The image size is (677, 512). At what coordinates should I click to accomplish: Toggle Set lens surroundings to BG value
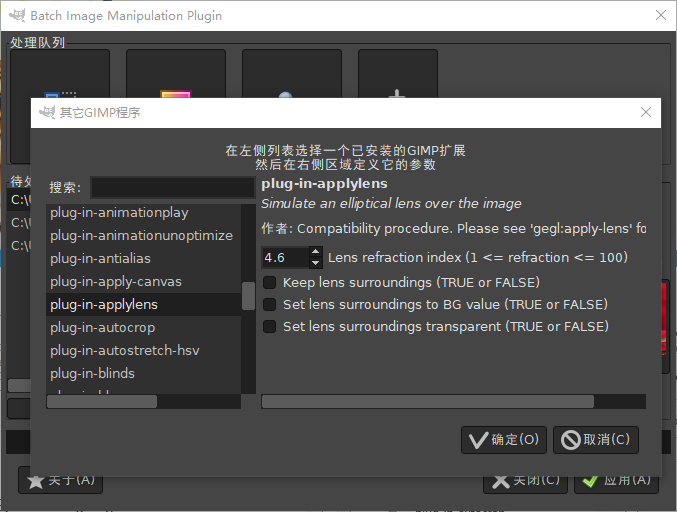(270, 304)
